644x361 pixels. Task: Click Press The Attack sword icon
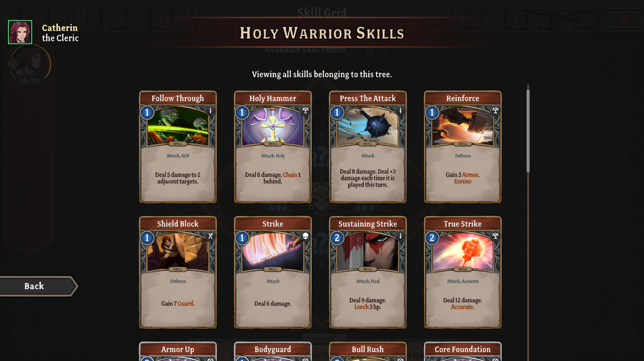(400, 111)
